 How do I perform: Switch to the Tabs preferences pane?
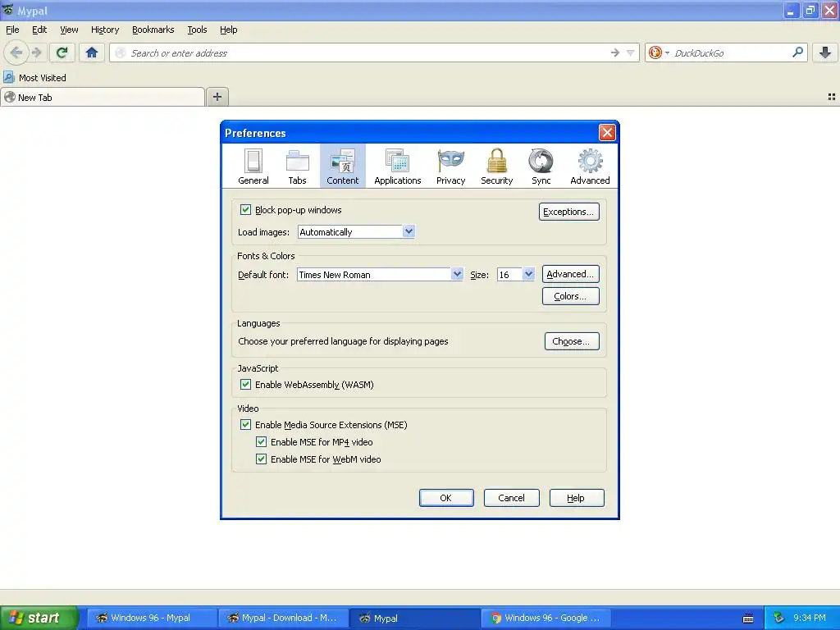[x=297, y=166]
